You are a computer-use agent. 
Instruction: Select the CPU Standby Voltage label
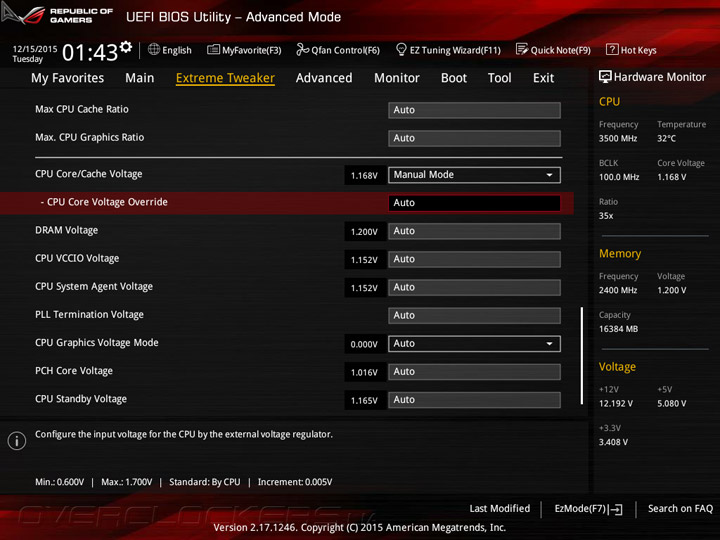click(x=81, y=399)
